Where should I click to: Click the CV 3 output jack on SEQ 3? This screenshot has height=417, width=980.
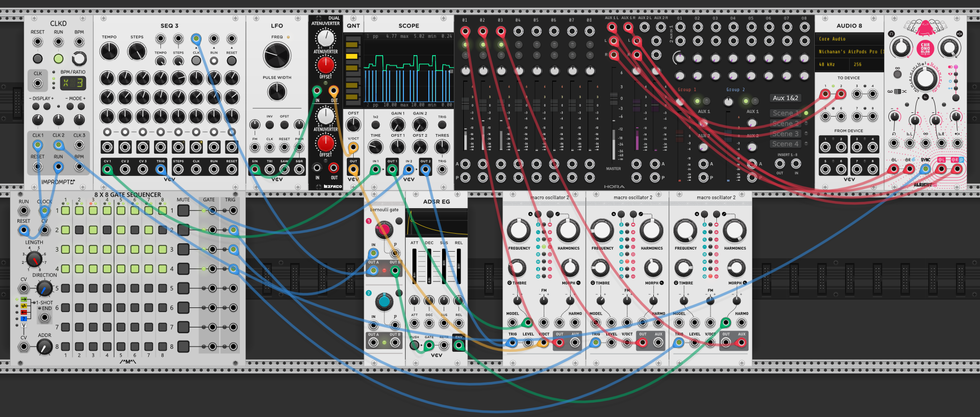(143, 170)
